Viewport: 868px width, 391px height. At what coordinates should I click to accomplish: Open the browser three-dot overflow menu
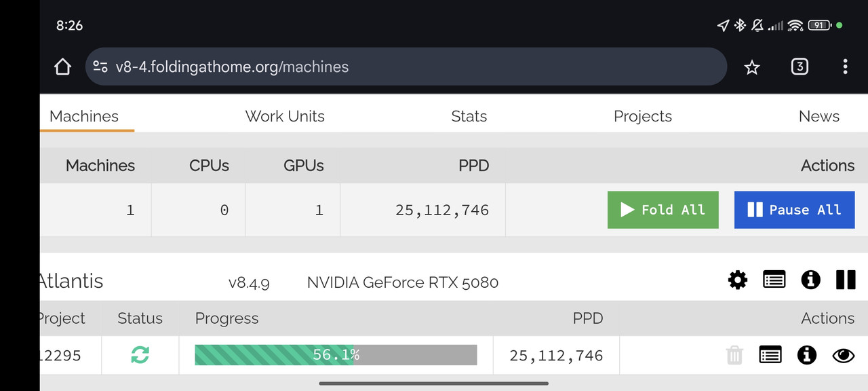845,67
